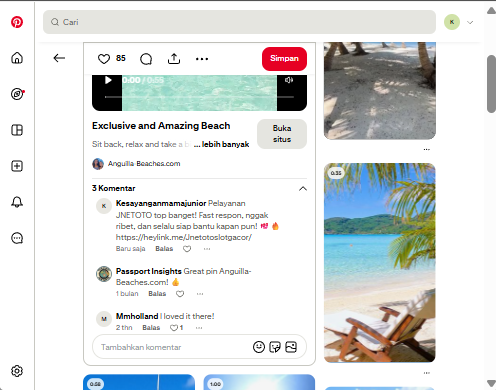
Task: Click the page scroll up arrow
Action: [491, 11]
